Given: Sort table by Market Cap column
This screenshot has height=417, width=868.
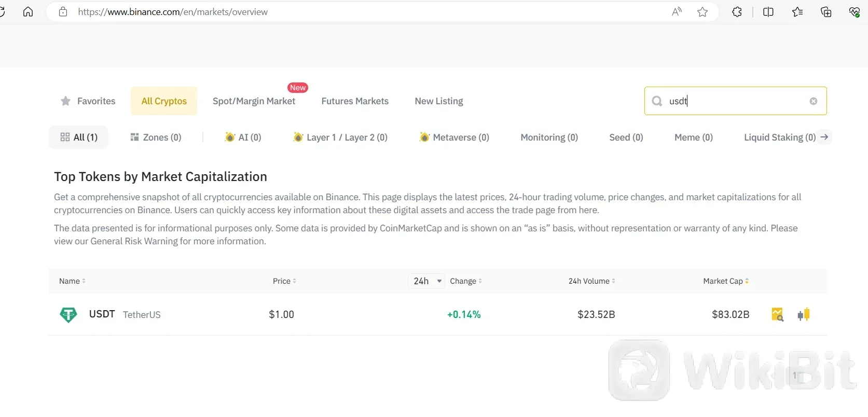Looking at the screenshot, I should coord(726,281).
